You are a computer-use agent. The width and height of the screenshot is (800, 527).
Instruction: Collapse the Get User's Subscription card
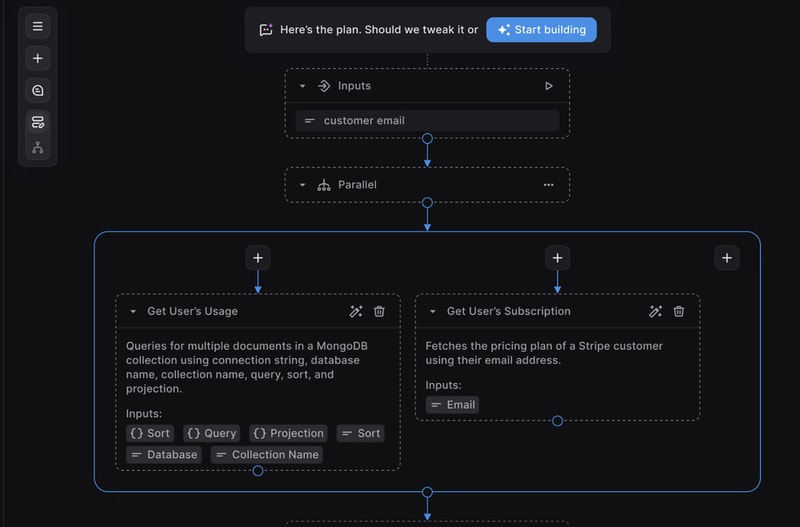[x=433, y=311]
